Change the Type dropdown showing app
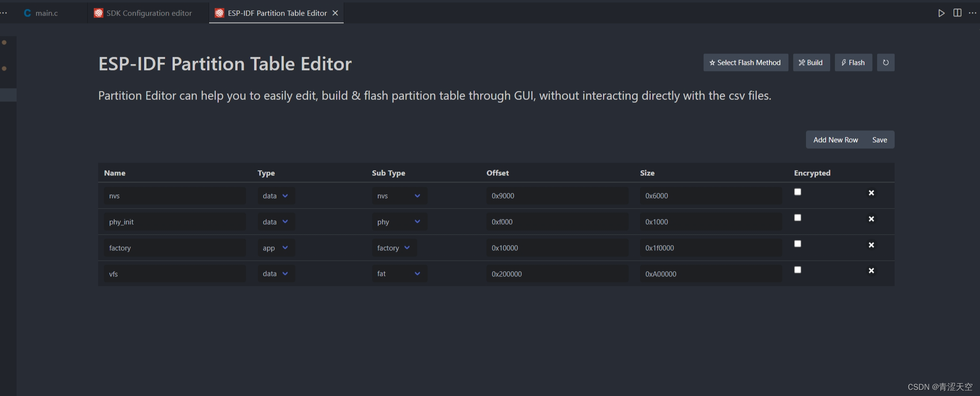 (x=276, y=248)
